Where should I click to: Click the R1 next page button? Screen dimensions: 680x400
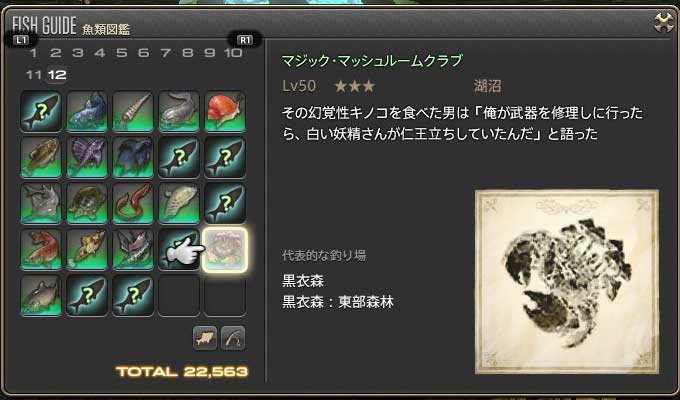coord(245,40)
